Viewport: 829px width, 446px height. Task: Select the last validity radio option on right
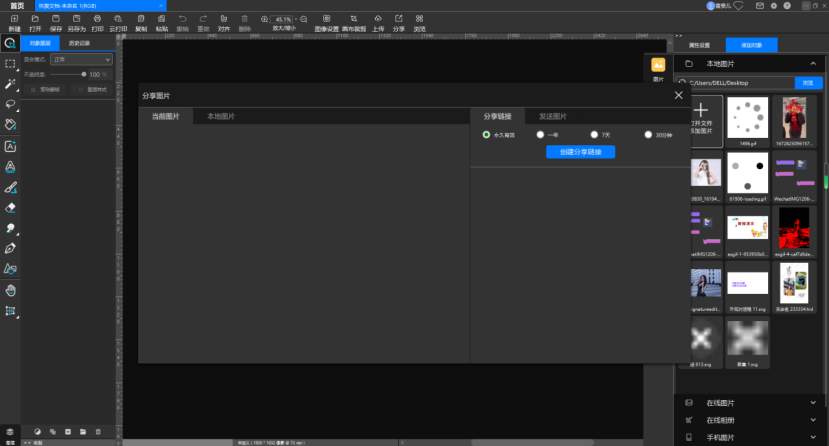648,135
